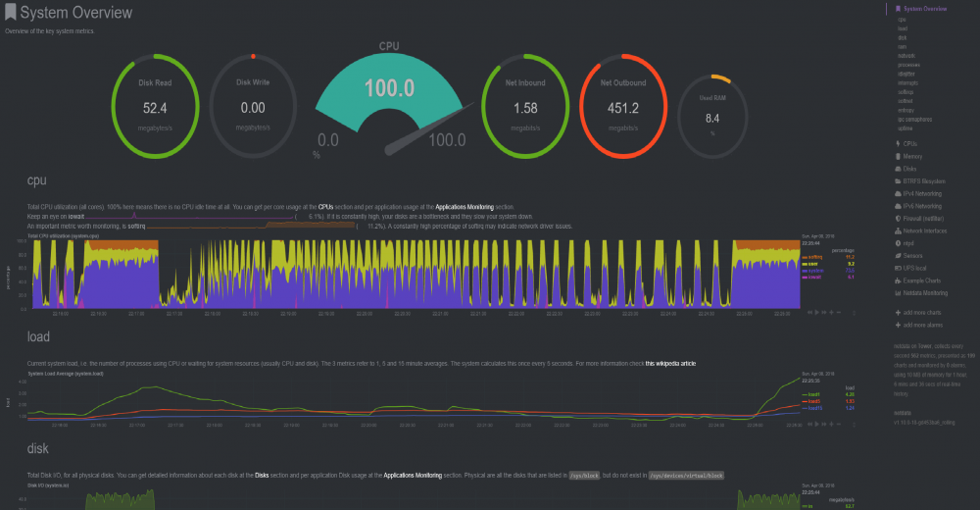Viewport: 980px width, 510px height.
Task: Click the softirq sparkline in cpu description
Action: [x=251, y=226]
